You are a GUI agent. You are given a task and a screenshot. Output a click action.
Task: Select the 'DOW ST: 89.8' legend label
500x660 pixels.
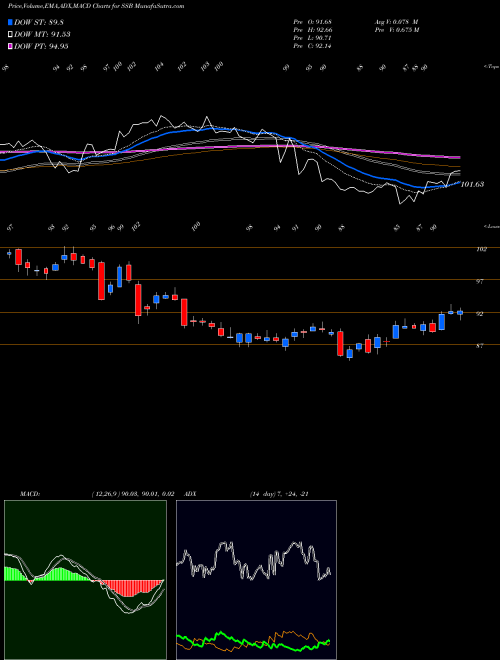click(39, 23)
